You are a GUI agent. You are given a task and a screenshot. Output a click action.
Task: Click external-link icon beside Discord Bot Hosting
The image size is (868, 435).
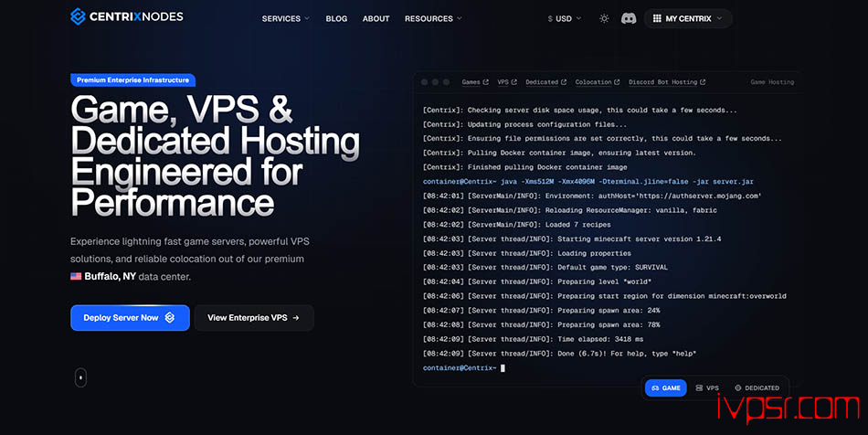click(703, 82)
